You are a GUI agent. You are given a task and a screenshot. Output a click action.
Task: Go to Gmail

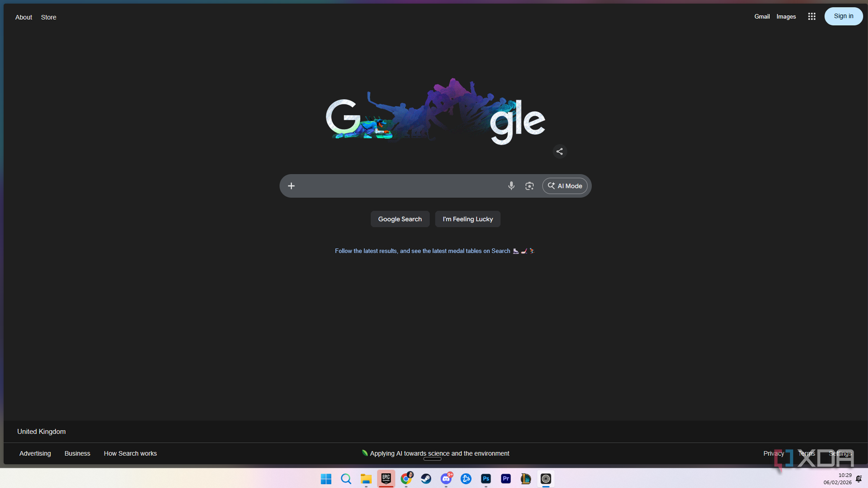point(762,16)
